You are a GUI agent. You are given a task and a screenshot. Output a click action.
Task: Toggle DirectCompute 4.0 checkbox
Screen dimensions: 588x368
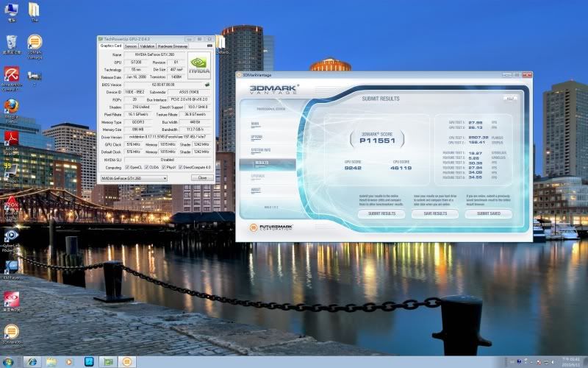point(181,167)
